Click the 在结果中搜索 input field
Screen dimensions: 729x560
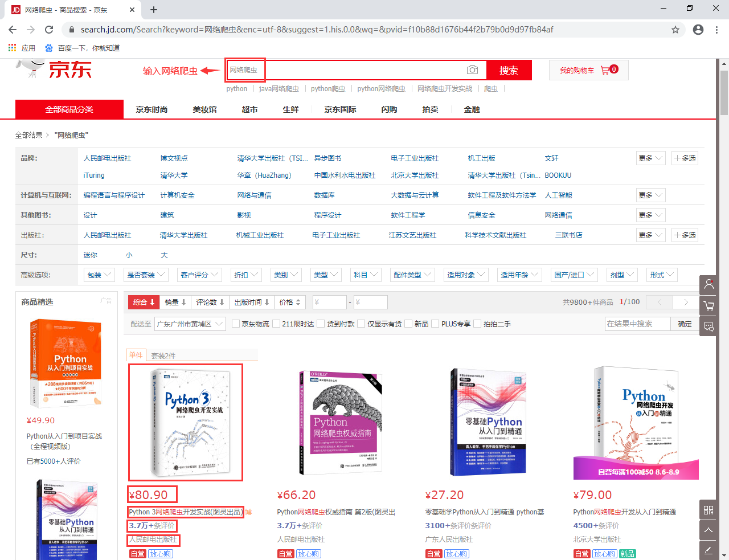pos(637,324)
